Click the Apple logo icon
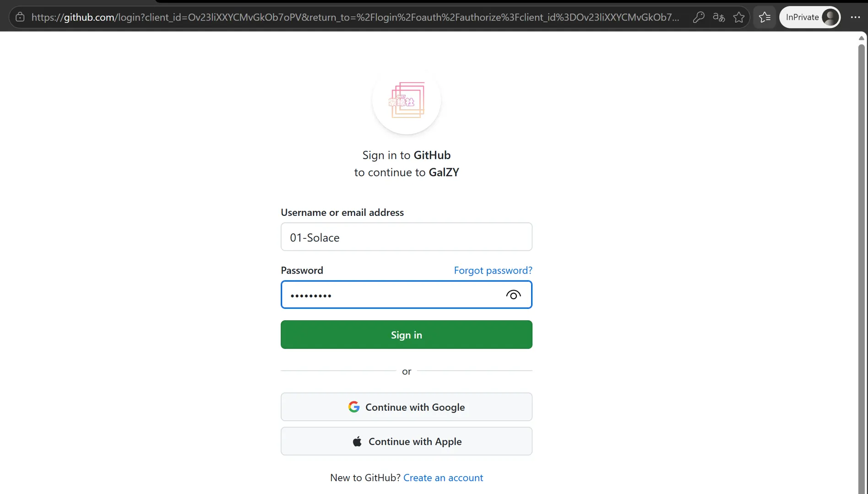 [357, 441]
